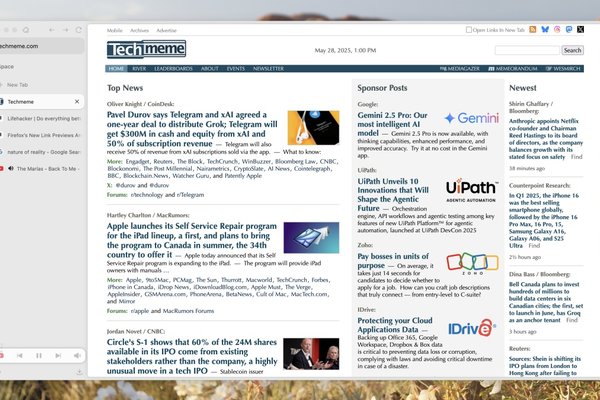Image resolution: width=600 pixels, height=400 pixels.
Task: Open Protecting your Cloud Applications Data headline
Action: [395, 325]
